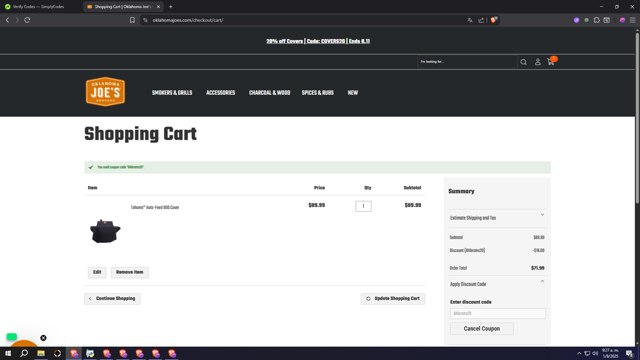Open the shopping cart icon in header
Image resolution: width=640 pixels, height=360 pixels.
point(551,62)
